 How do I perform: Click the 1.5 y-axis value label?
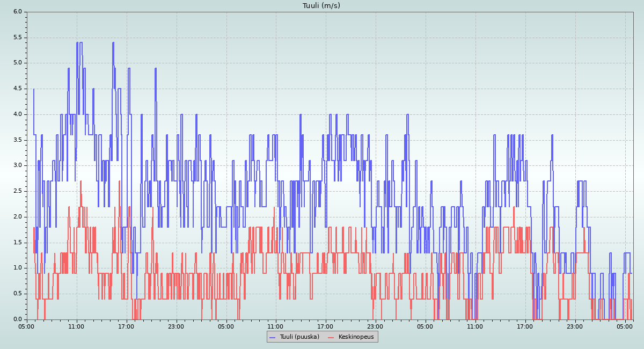coord(18,243)
